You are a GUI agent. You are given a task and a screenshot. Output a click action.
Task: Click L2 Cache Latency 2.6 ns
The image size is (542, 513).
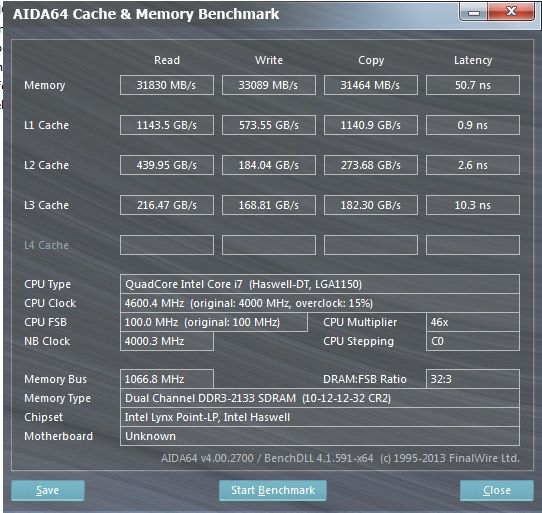(473, 165)
